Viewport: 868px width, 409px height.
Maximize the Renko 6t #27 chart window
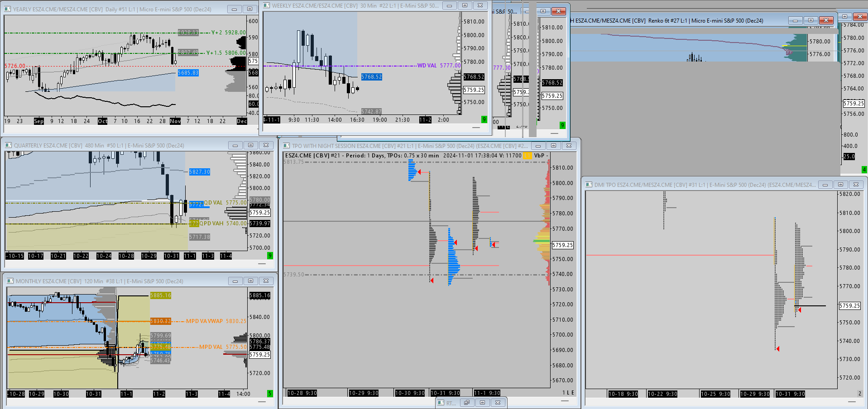point(811,20)
